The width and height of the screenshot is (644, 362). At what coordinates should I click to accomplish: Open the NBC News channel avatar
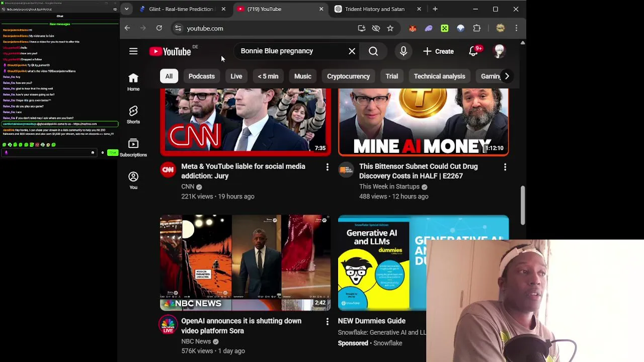click(168, 324)
